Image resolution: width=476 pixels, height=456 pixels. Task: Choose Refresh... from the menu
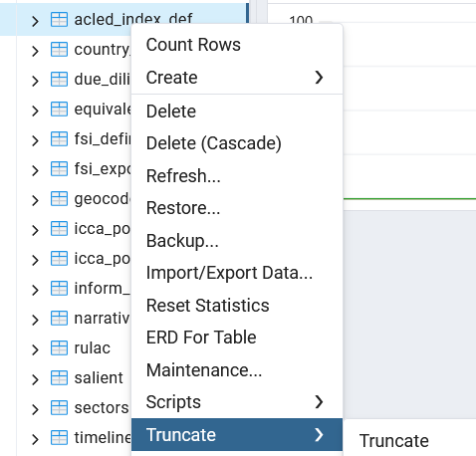tap(237, 175)
